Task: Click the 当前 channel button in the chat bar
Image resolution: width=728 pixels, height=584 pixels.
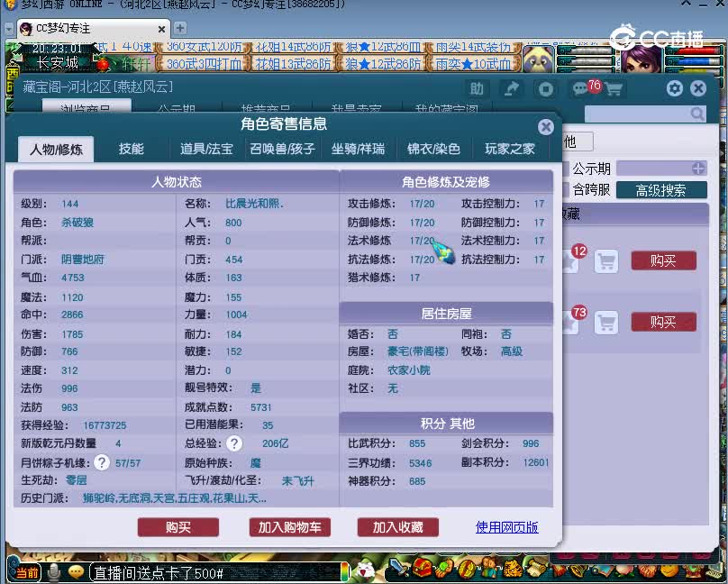Action: point(27,573)
